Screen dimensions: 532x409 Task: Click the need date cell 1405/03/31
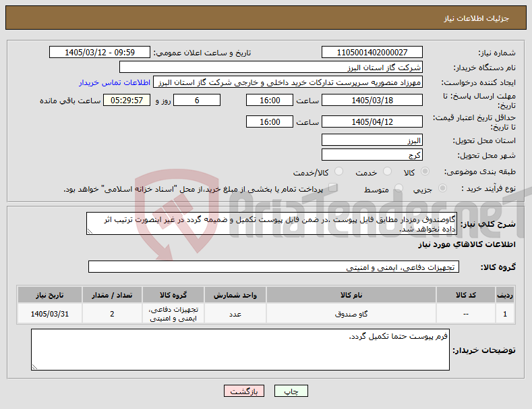[49, 314]
